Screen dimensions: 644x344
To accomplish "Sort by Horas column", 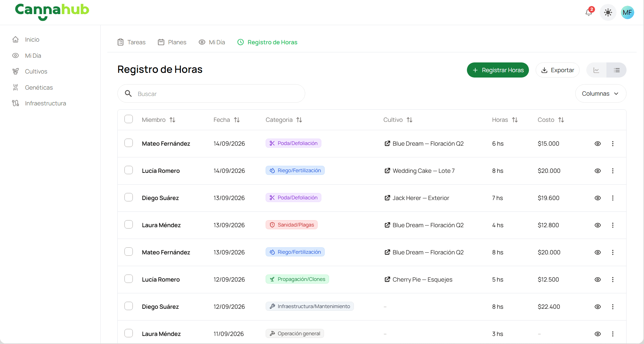I will (515, 120).
